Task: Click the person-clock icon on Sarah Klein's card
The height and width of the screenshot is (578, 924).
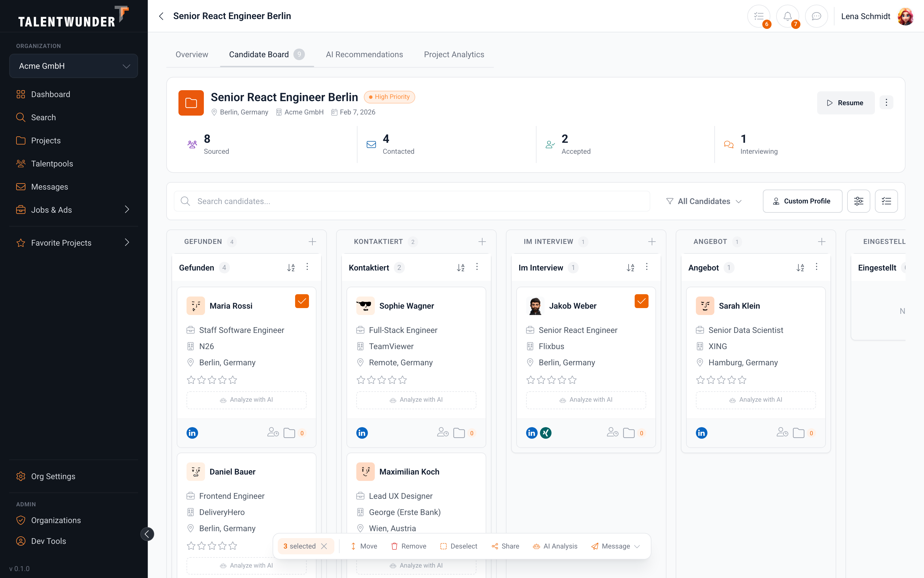Action: (x=782, y=432)
